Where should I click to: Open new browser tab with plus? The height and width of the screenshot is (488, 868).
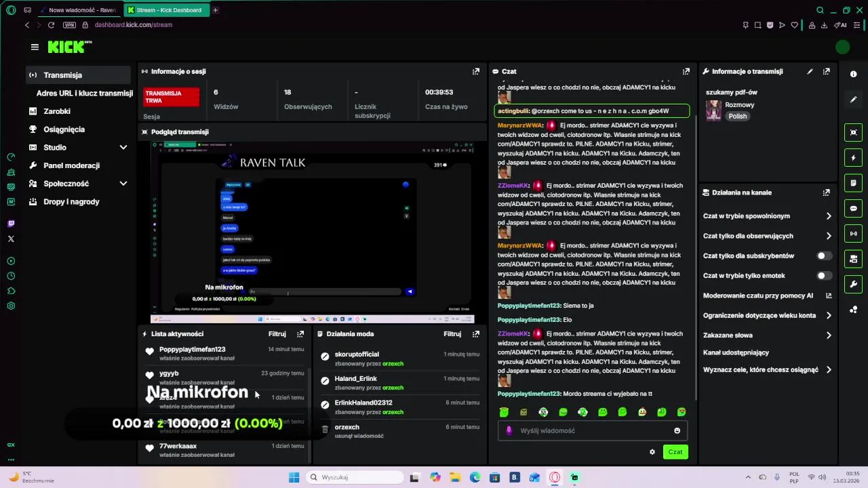(216, 10)
